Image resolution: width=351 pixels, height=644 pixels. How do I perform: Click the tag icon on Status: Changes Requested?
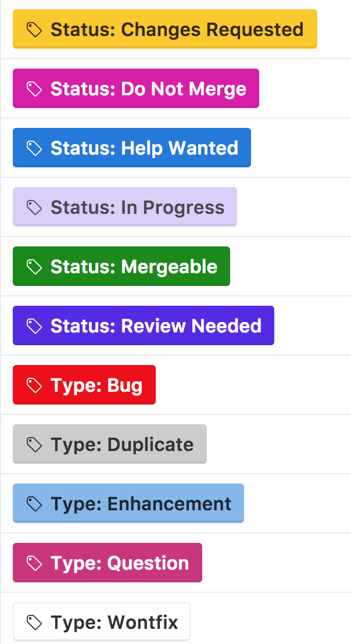click(35, 29)
